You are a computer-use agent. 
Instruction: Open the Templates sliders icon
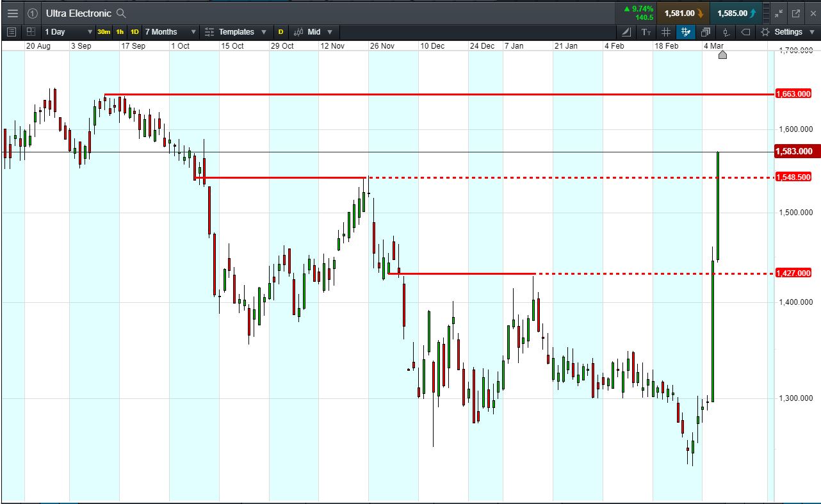click(209, 31)
